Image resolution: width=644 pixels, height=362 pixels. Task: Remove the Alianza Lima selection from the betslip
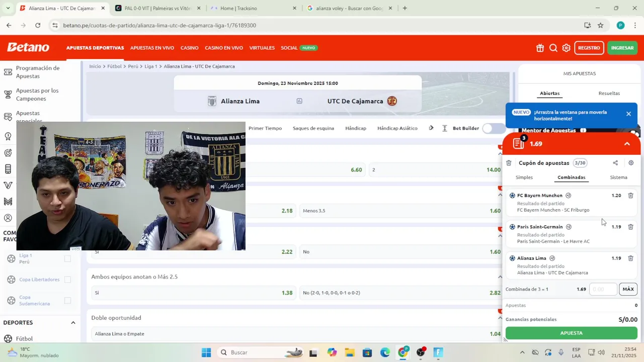tap(630, 258)
